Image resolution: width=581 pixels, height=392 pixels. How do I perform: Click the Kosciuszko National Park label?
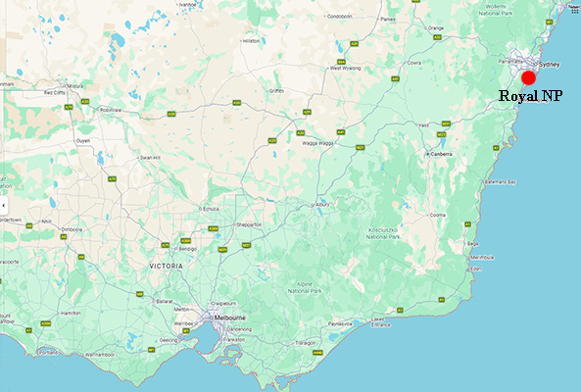(383, 233)
